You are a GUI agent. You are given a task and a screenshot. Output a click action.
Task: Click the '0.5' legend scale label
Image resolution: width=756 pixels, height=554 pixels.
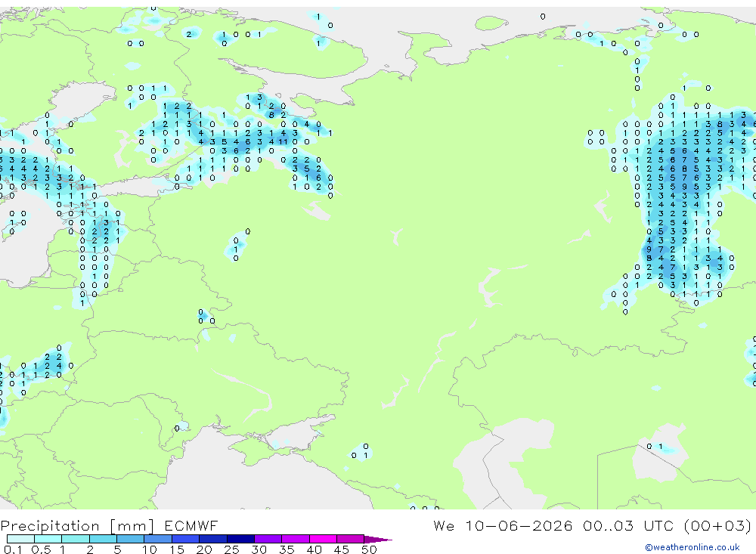(x=41, y=549)
